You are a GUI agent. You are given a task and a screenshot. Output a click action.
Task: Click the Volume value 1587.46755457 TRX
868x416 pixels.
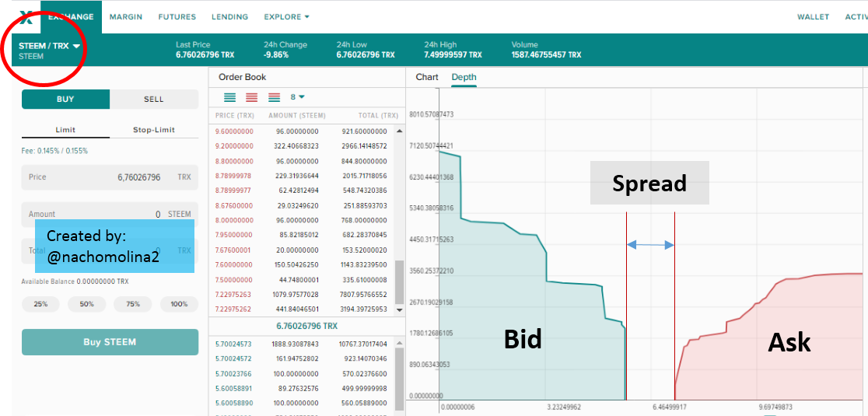coord(546,55)
